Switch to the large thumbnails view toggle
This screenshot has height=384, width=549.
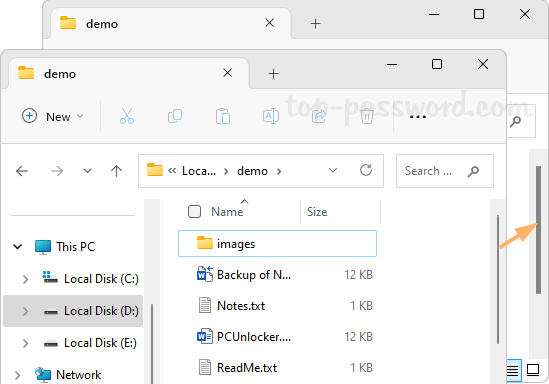tap(533, 370)
